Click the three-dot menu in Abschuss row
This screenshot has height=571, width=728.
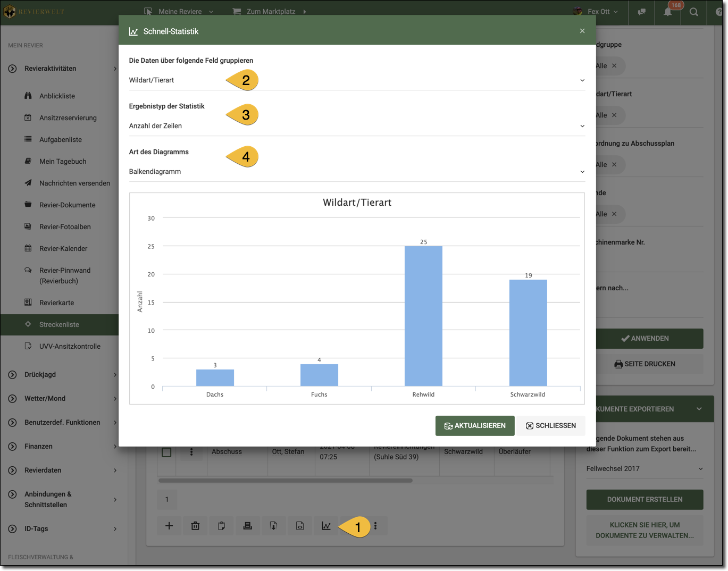coord(191,452)
